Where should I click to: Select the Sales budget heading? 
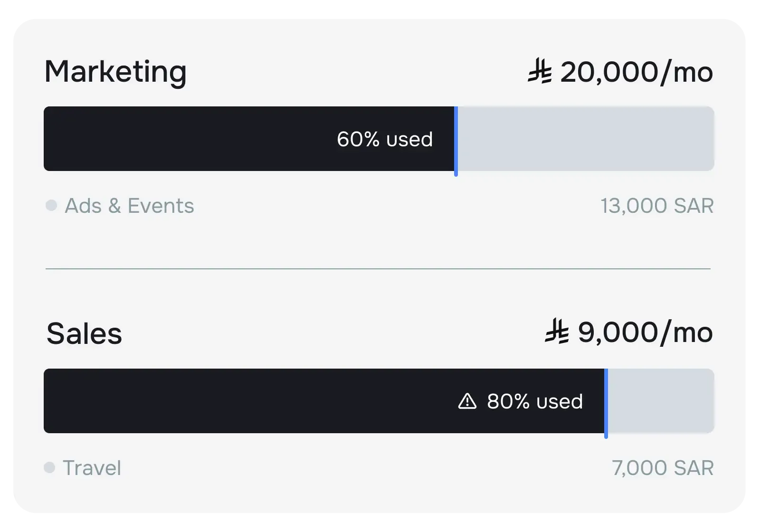pyautogui.click(x=84, y=333)
